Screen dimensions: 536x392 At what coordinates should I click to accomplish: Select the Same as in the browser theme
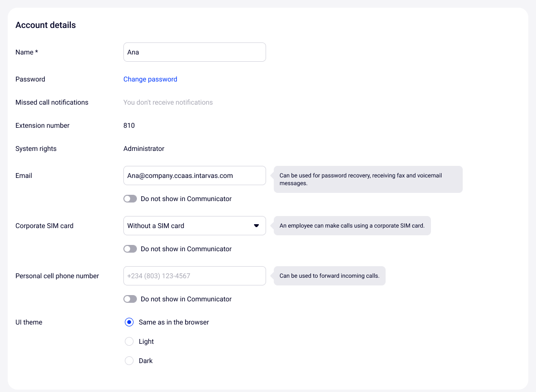point(129,322)
